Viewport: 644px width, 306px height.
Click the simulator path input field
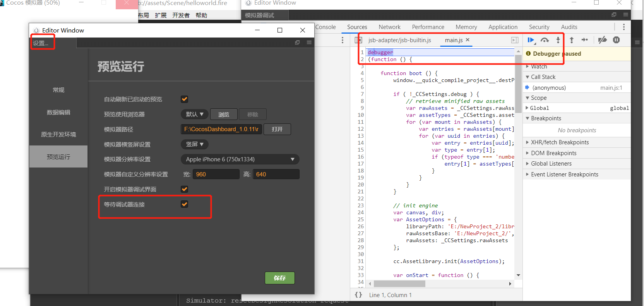click(221, 129)
